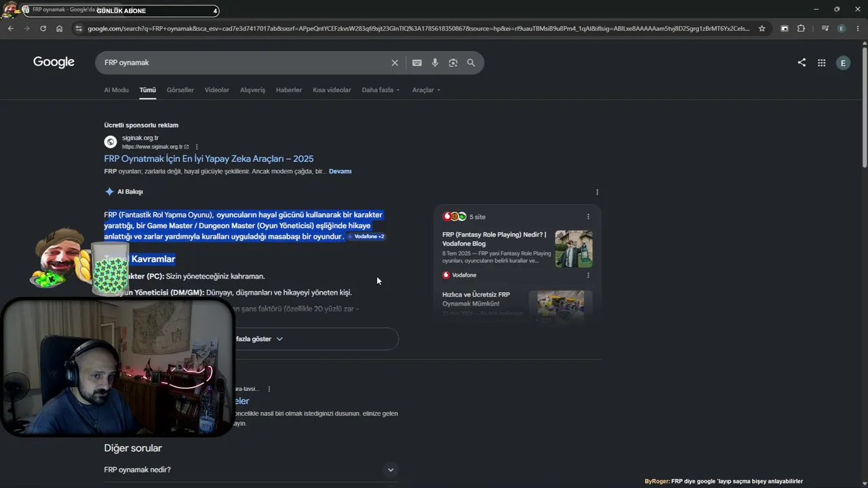This screenshot has width=868, height=488.
Task: Open the browser extensions puzzle icon
Action: pyautogui.click(x=801, y=28)
